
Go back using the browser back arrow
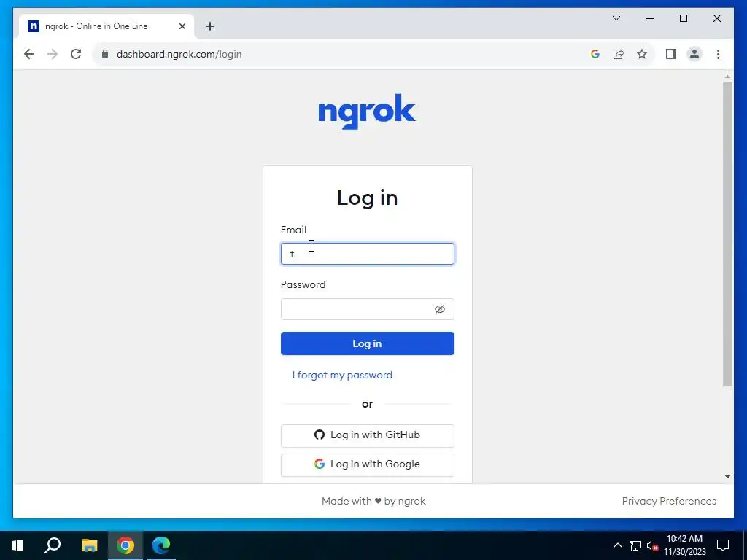pos(29,54)
